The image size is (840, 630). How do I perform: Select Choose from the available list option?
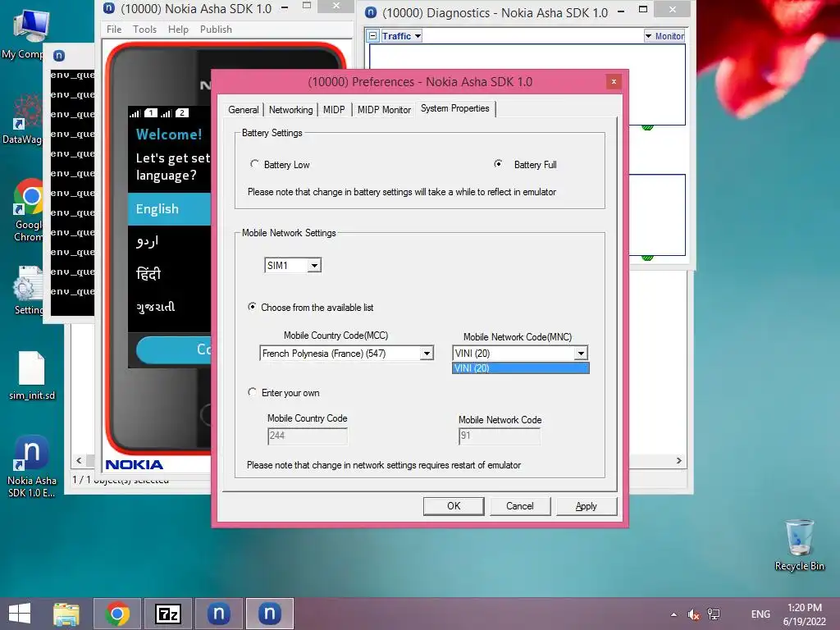click(252, 307)
